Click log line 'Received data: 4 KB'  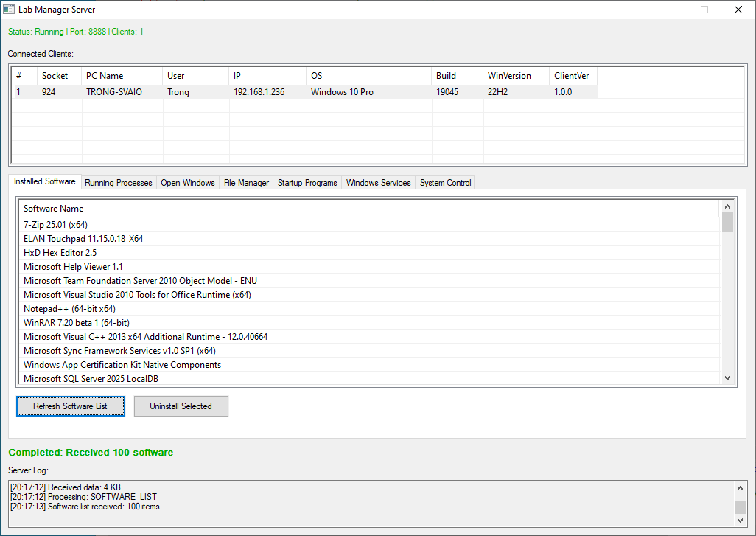[x=66, y=487]
